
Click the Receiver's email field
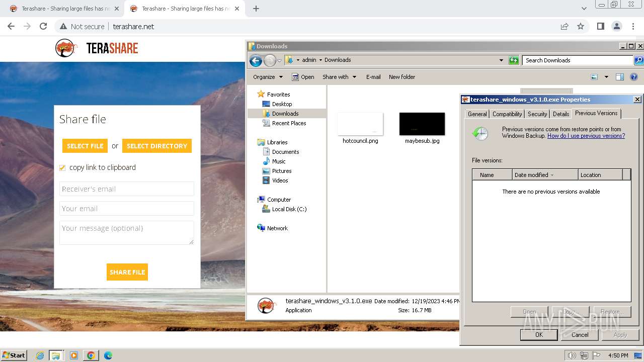tap(127, 189)
